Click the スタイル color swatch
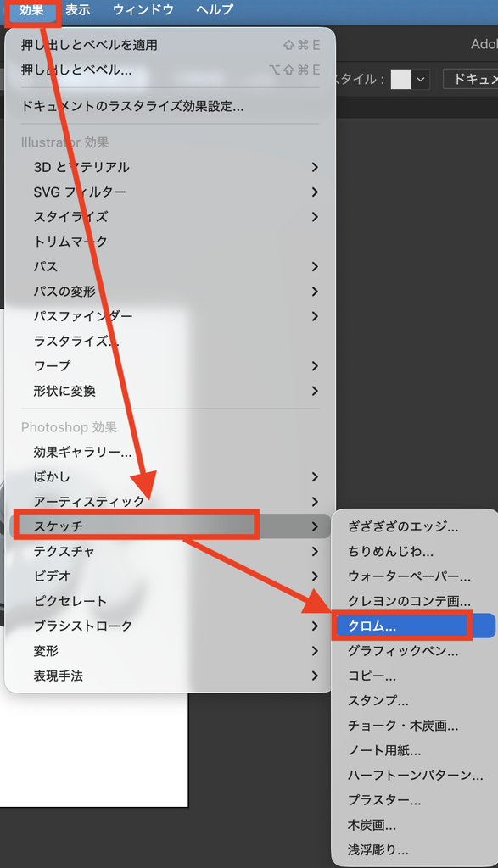498x868 pixels. click(x=400, y=79)
